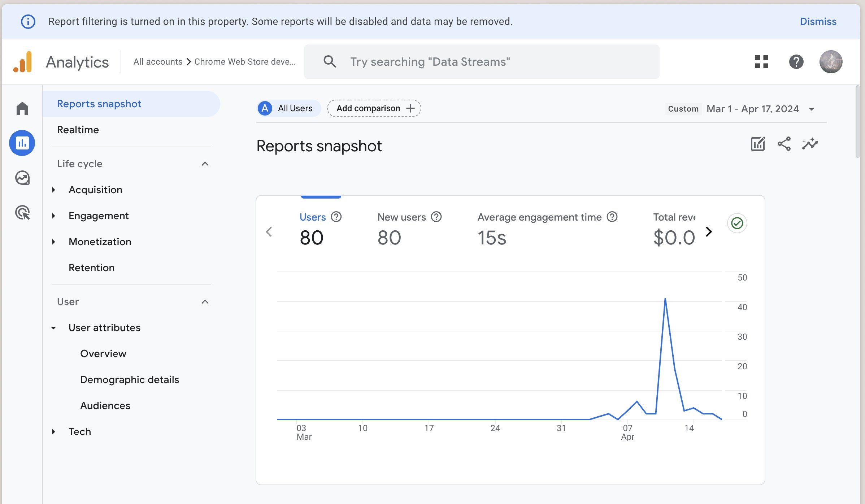Click the Analytics logo icon

(23, 62)
